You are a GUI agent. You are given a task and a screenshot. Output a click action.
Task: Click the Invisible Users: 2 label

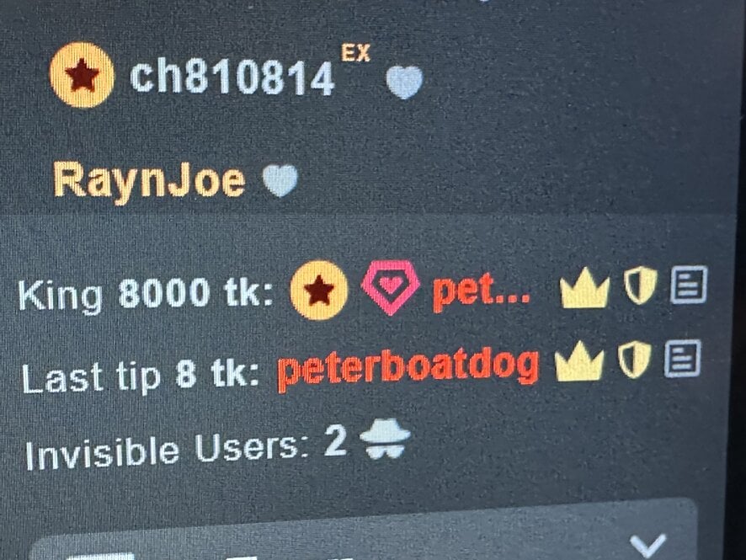click(185, 448)
